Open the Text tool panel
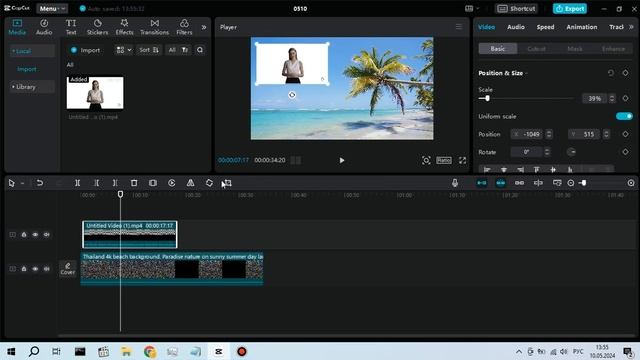640x360 pixels. (x=71, y=27)
